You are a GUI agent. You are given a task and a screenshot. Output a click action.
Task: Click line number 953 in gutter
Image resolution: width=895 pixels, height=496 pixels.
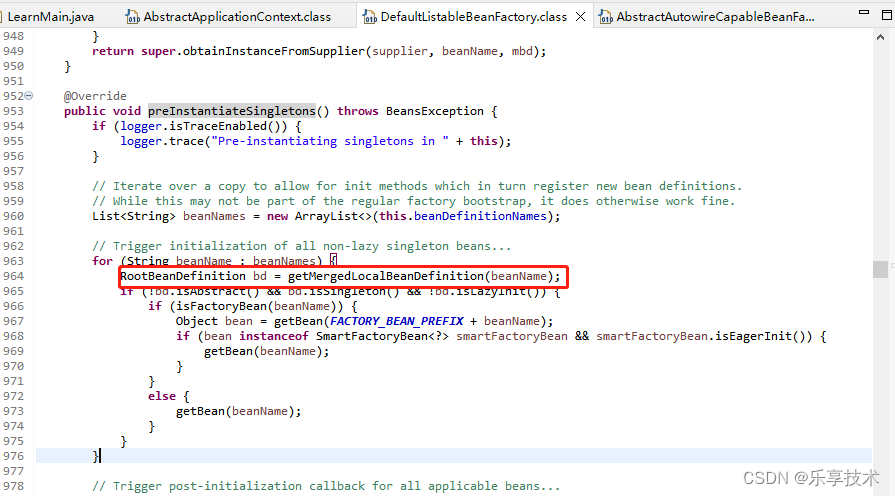coord(13,111)
